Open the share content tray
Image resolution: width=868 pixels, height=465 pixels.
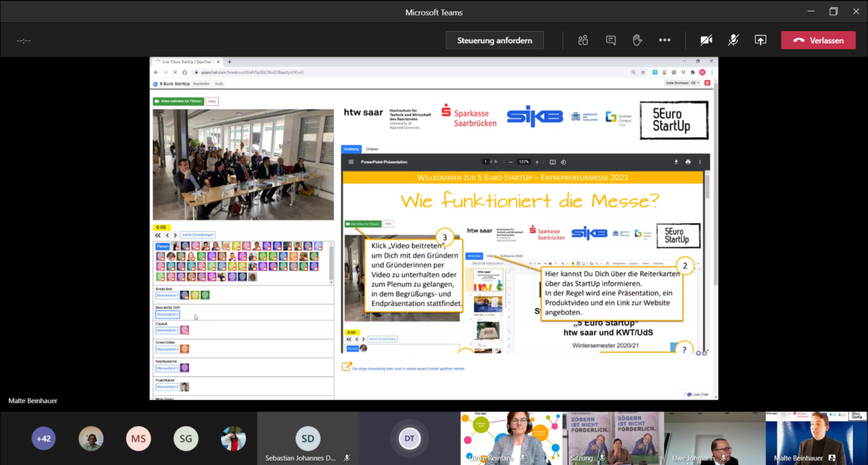point(761,40)
